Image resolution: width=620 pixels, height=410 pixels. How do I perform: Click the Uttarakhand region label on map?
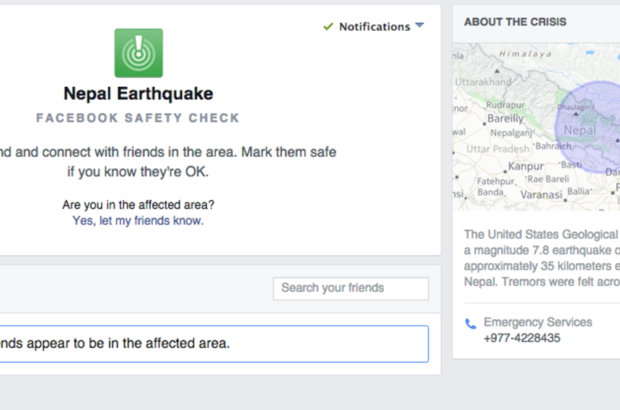pyautogui.click(x=483, y=80)
